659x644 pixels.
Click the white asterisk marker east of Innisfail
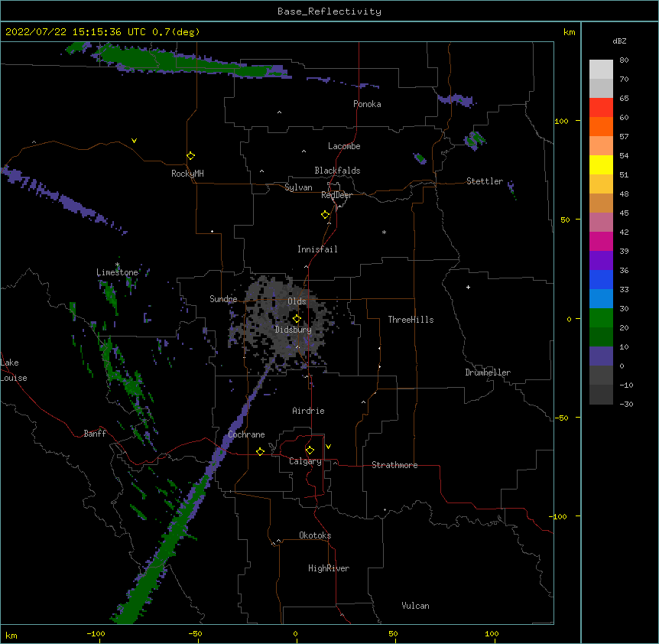click(x=384, y=233)
